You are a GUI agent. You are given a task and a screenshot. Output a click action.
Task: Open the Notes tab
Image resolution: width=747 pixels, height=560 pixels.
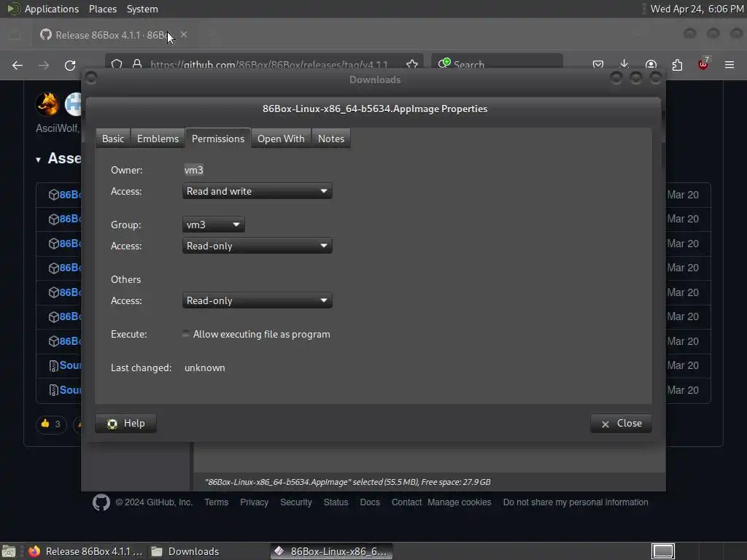tap(331, 139)
